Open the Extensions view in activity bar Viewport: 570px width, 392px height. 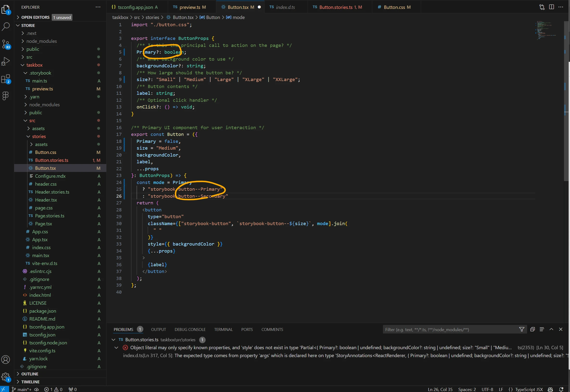pyautogui.click(x=6, y=79)
